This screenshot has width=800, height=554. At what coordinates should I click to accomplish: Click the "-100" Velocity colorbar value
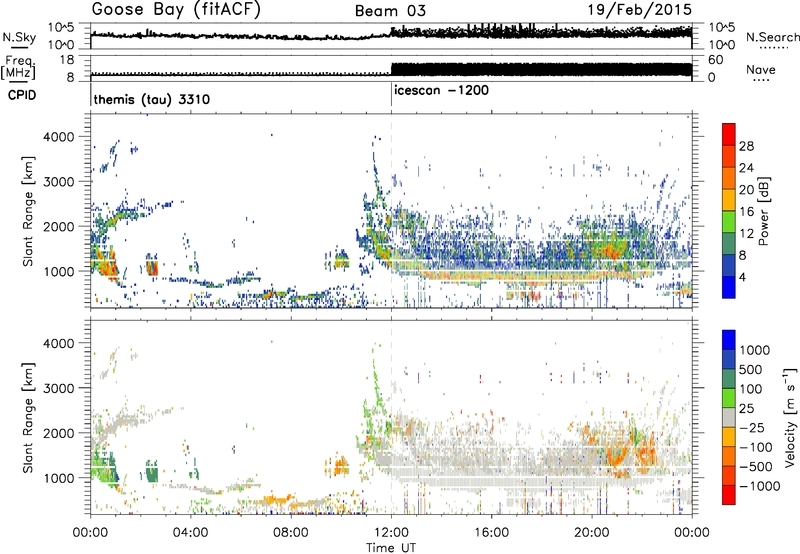[756, 447]
